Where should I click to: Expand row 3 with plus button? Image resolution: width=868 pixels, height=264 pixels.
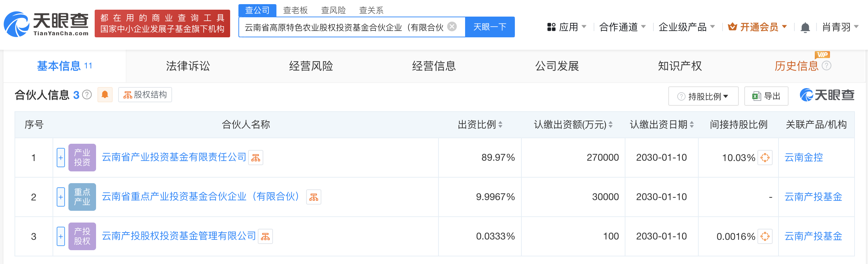(61, 236)
